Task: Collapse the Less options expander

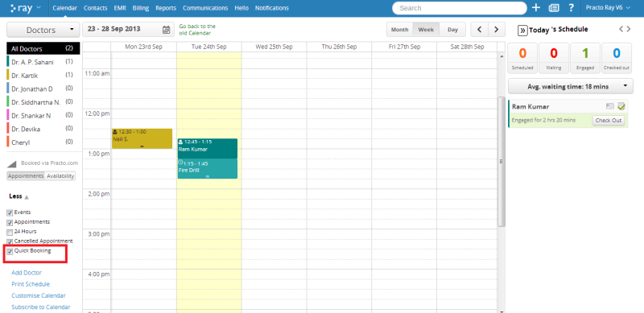Action: pos(19,196)
